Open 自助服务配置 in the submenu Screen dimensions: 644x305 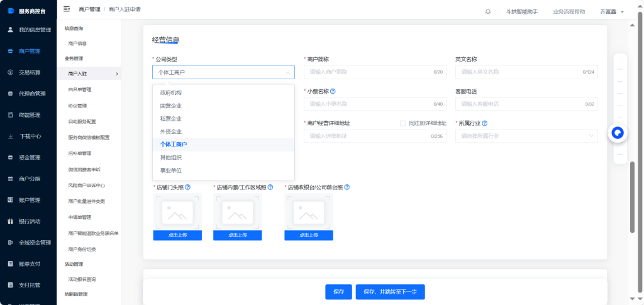point(82,121)
